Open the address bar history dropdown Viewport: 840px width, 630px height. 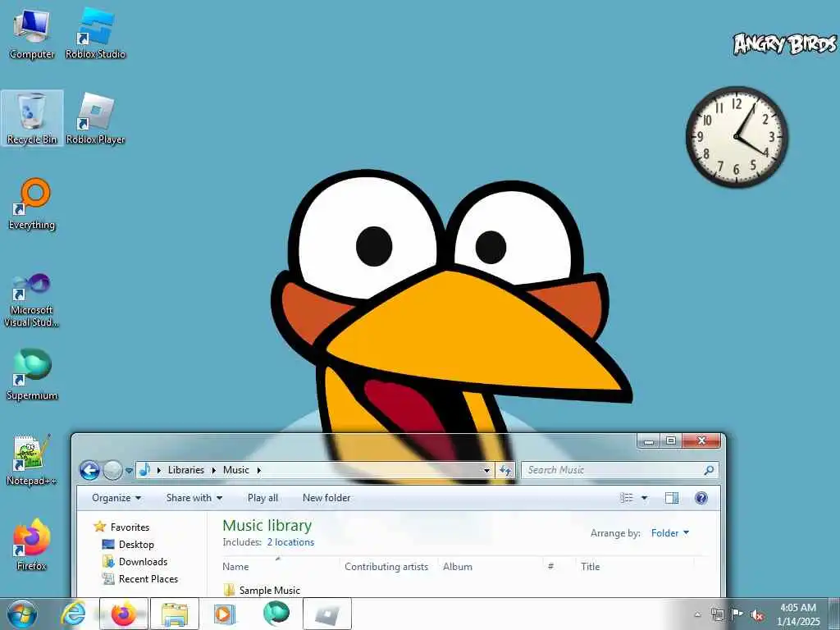pyautogui.click(x=486, y=470)
